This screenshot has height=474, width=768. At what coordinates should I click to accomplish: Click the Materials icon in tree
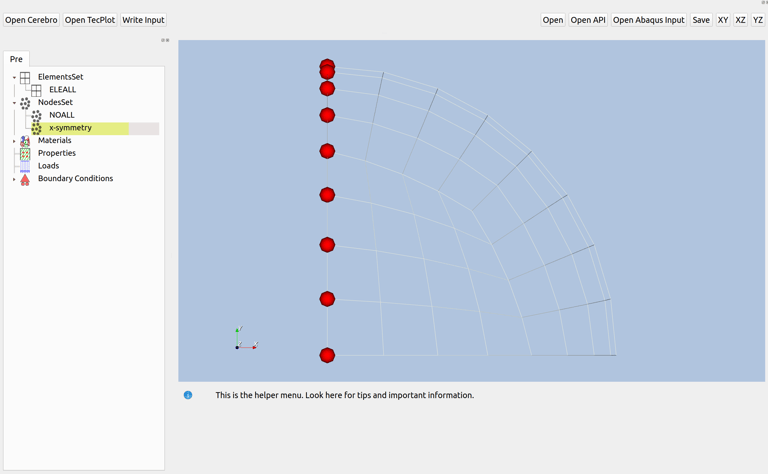click(25, 141)
